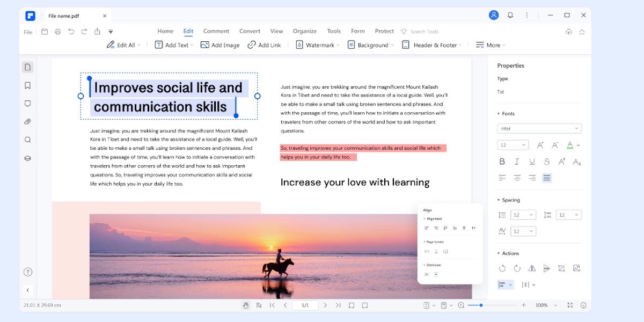644x322 pixels.
Task: Click the crop icon in the Actions section
Action: [562, 268]
